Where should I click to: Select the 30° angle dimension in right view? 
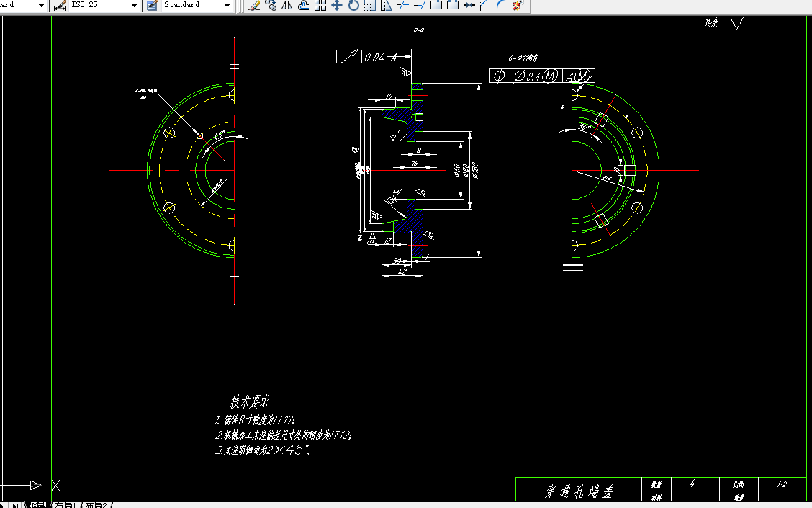(584, 127)
